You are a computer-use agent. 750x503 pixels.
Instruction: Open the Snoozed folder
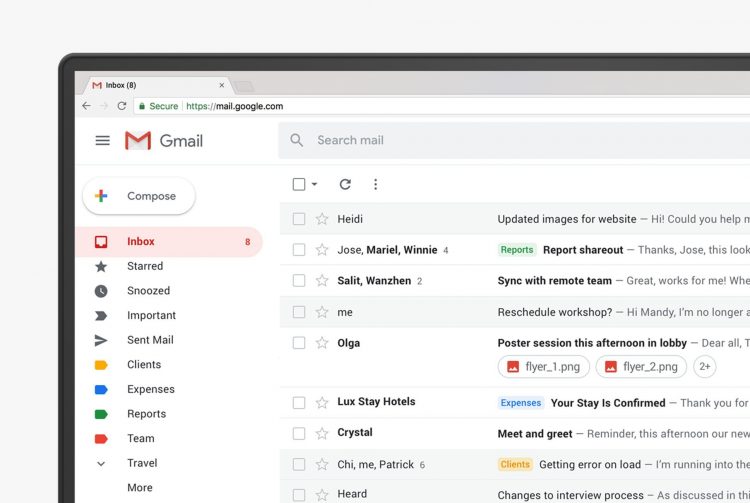pyautogui.click(x=148, y=291)
